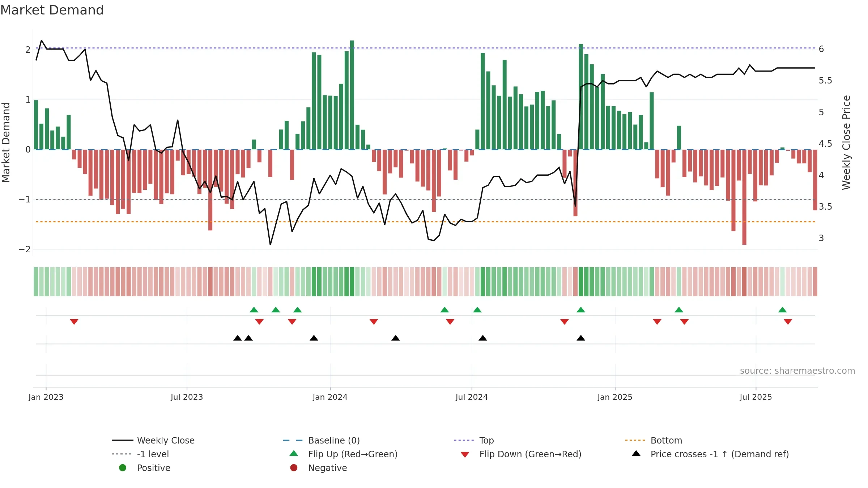Click the red Flip Down triangle legend icon
868x488 pixels.
pos(465,455)
